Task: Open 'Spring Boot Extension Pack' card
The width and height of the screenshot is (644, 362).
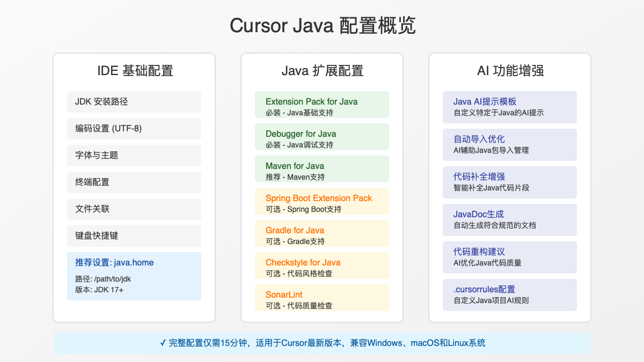Action: click(322, 201)
